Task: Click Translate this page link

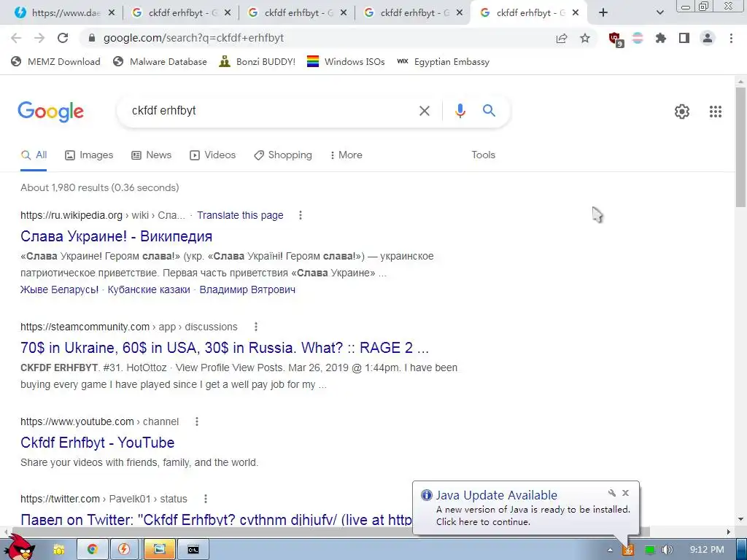Action: pos(240,215)
